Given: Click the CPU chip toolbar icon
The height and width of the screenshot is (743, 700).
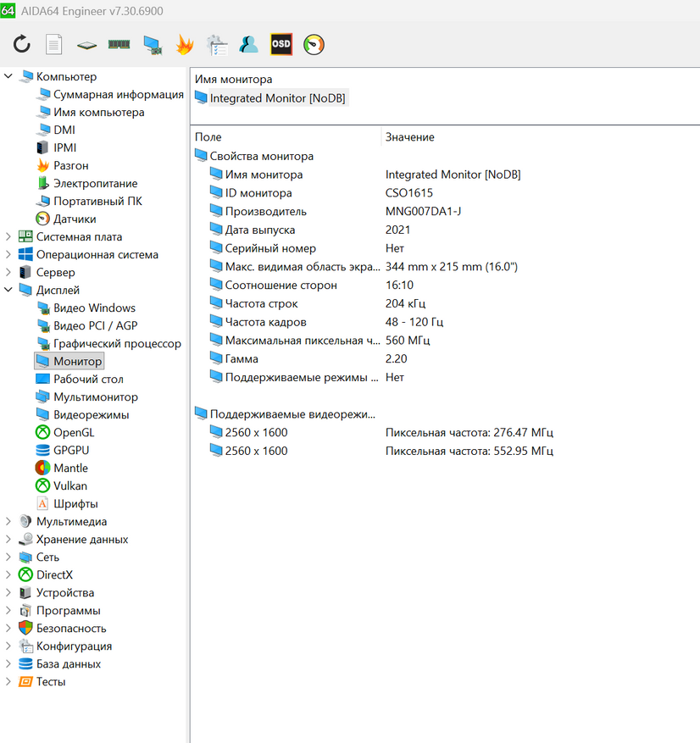Looking at the screenshot, I should coord(86,45).
